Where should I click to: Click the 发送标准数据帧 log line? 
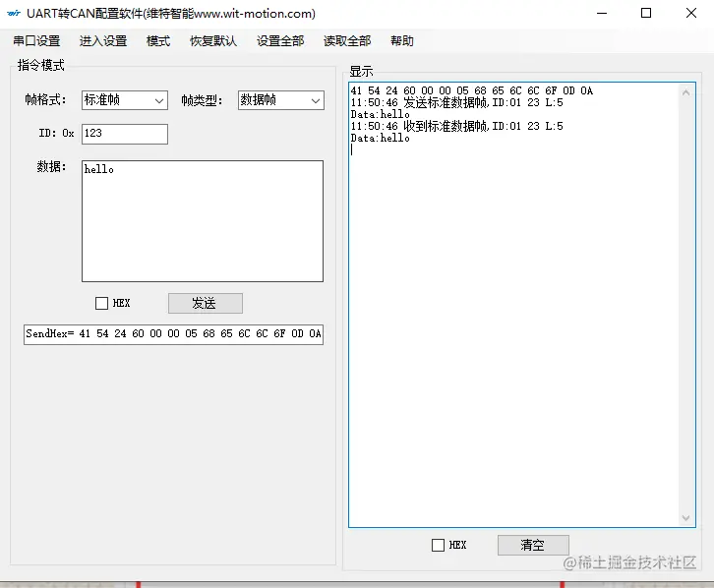coord(456,102)
